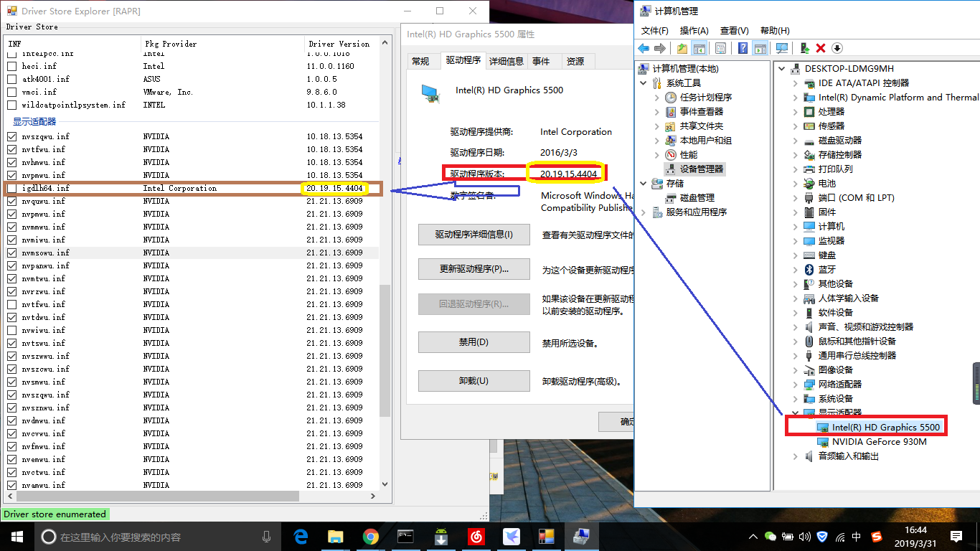Click the disable device down-arrow toolbar icon
Image resolution: width=980 pixels, height=551 pixels.
837,48
